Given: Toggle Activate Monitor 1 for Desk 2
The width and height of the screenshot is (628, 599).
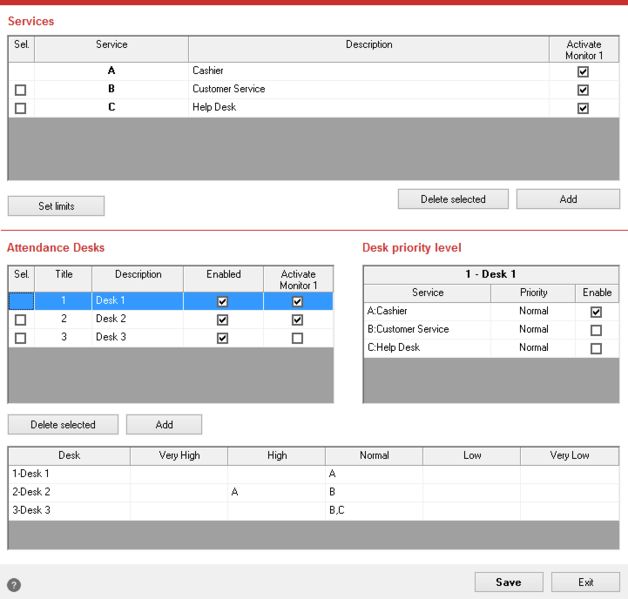Looking at the screenshot, I should (297, 320).
